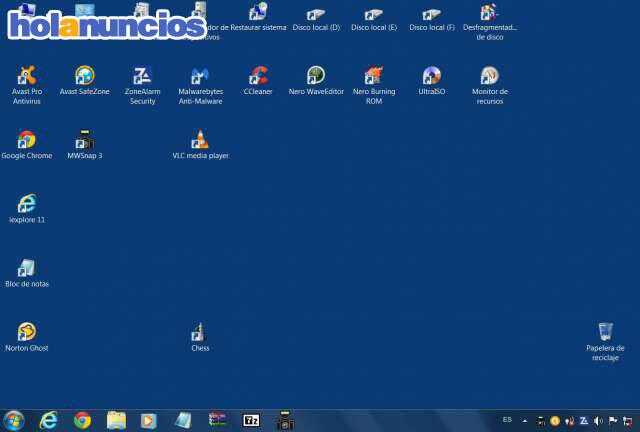
Task: Launch Google Chrome from the taskbar
Action: coord(82,421)
